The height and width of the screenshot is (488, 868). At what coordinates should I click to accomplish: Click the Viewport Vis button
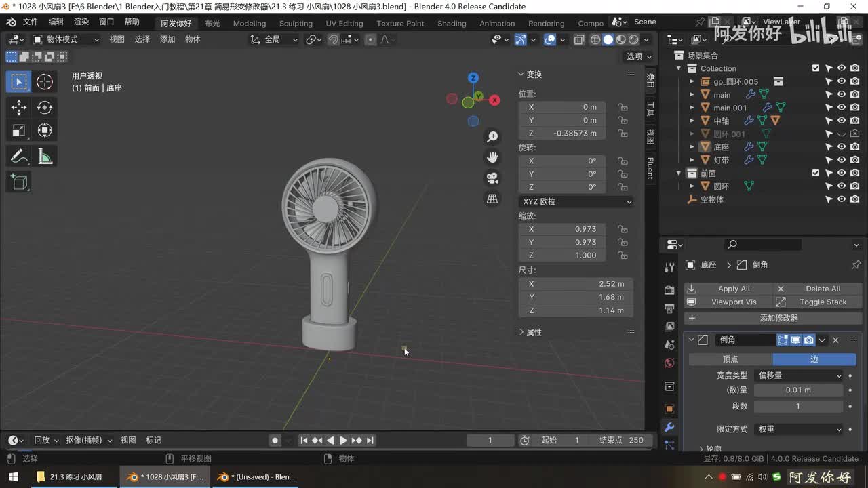(726, 302)
